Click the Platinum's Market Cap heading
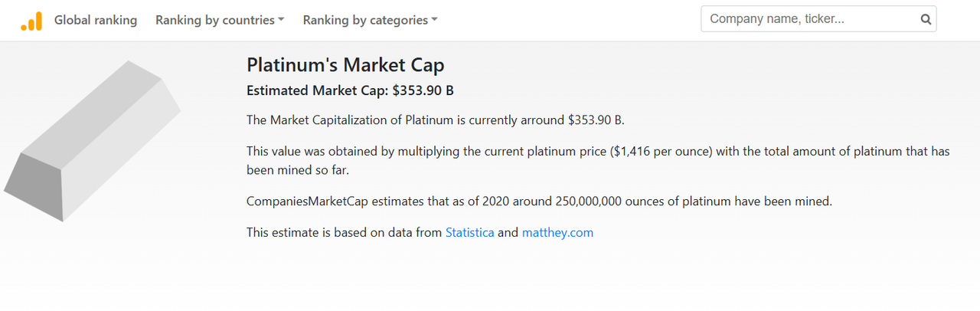The height and width of the screenshot is (311, 980). click(345, 65)
